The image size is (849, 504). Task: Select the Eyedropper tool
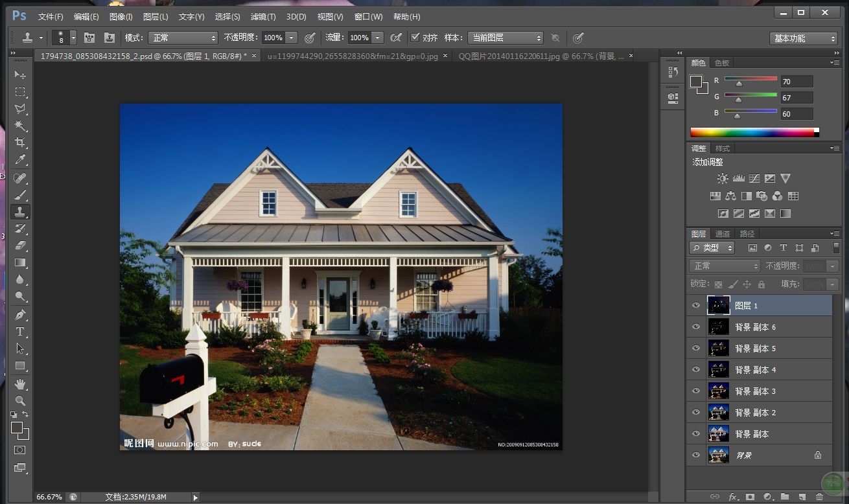point(20,160)
